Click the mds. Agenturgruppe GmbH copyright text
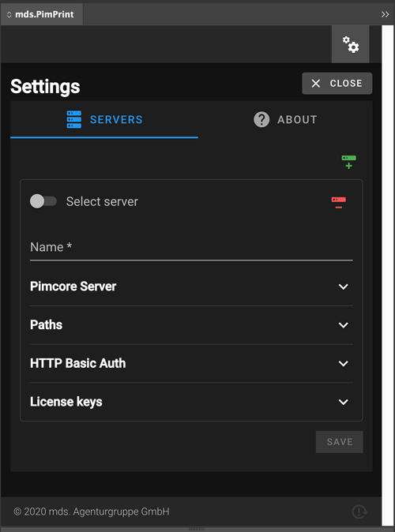395x532 pixels. tap(92, 511)
